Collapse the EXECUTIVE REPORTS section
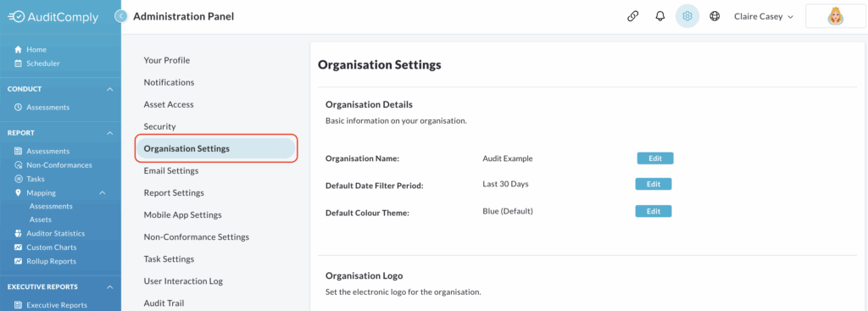This screenshot has width=868, height=311. tap(110, 287)
